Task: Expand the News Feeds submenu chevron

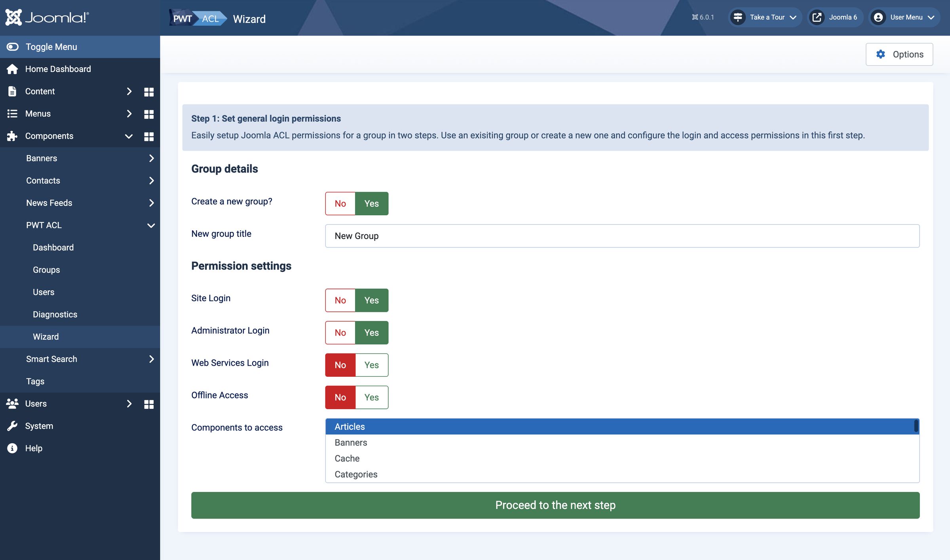Action: click(x=152, y=203)
